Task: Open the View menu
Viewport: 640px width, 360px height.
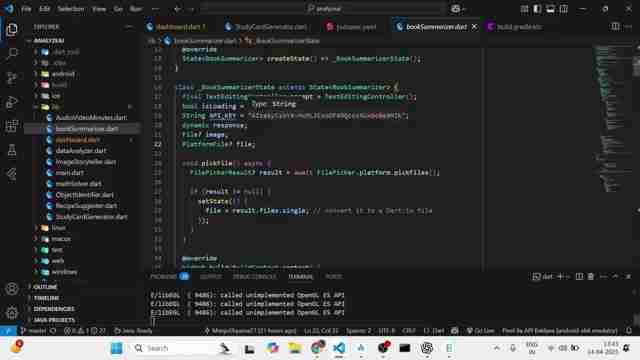Action: tap(99, 9)
